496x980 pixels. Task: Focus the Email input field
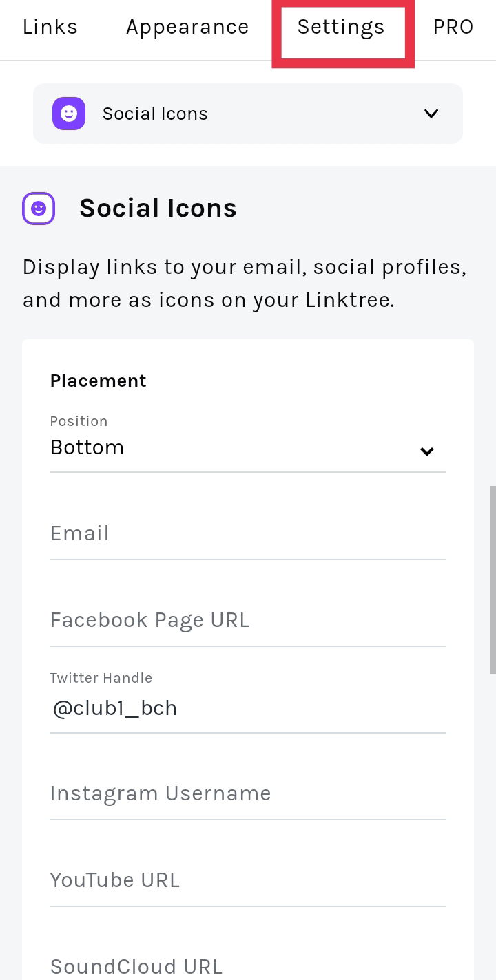(248, 533)
